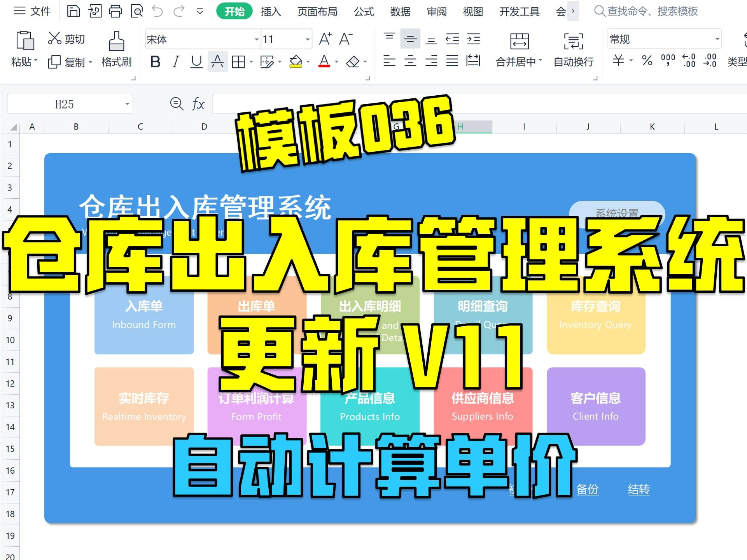Open 客户信息 Client Info button
747x560 pixels.
coord(596,406)
